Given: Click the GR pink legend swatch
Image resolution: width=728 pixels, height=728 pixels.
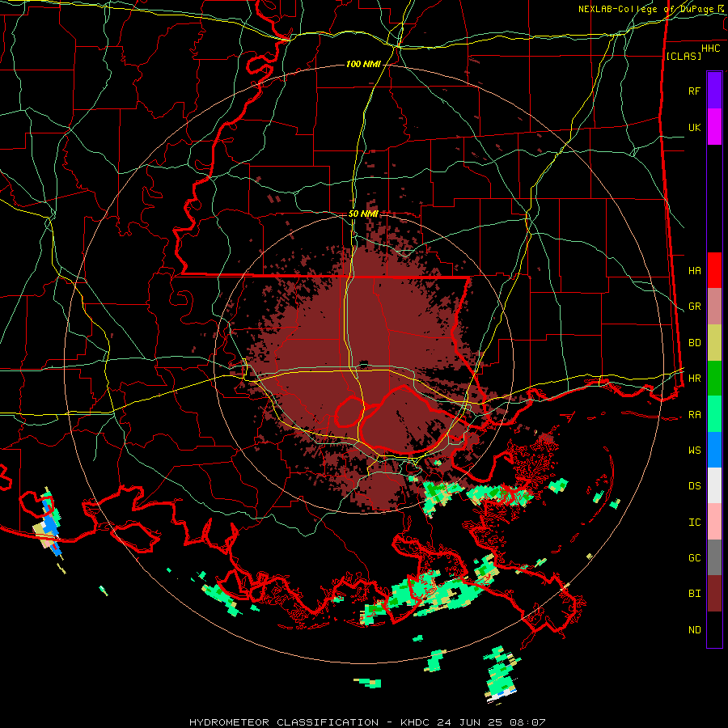Looking at the screenshot, I should click(714, 307).
